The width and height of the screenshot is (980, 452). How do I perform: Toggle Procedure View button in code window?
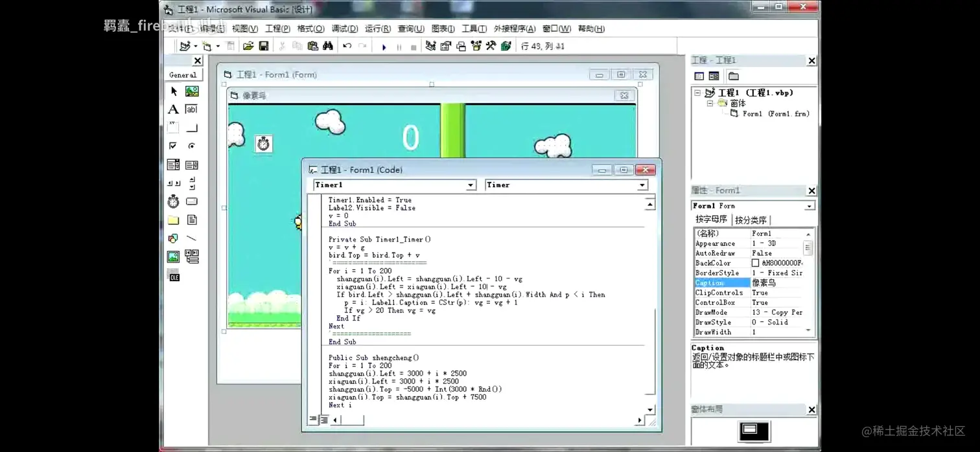(314, 420)
